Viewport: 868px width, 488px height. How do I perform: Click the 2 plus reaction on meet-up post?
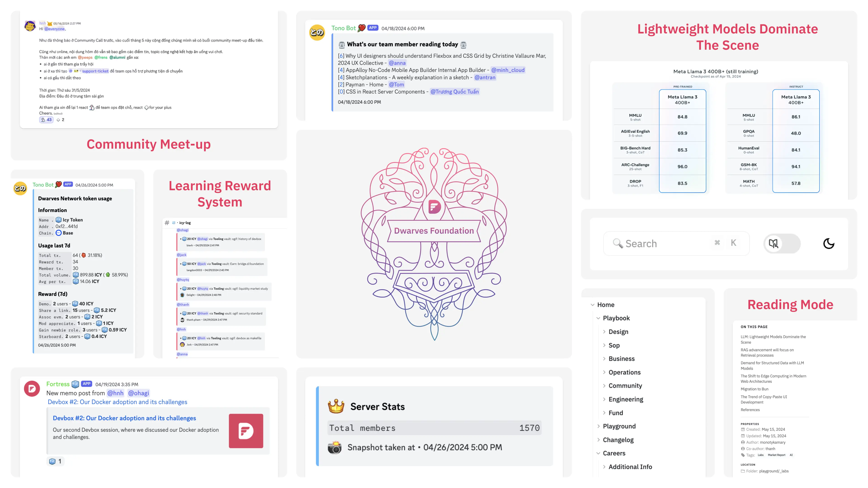pyautogui.click(x=60, y=120)
